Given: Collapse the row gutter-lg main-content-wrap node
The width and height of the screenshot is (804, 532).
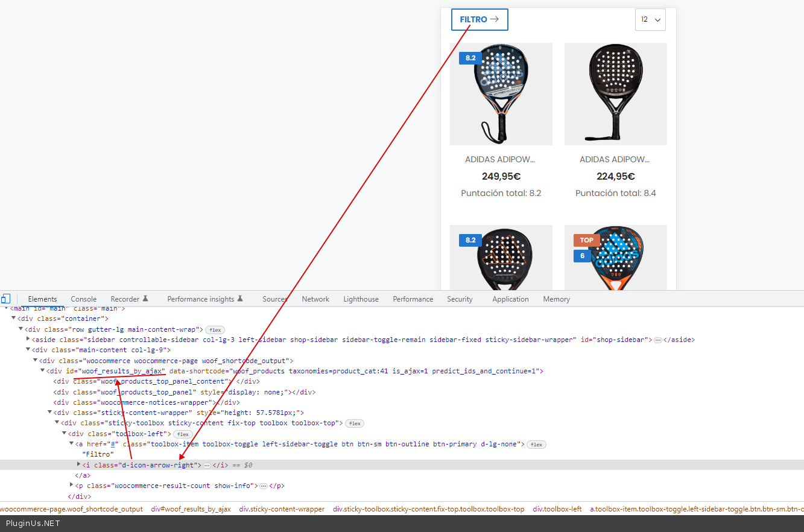Looking at the screenshot, I should point(21,329).
